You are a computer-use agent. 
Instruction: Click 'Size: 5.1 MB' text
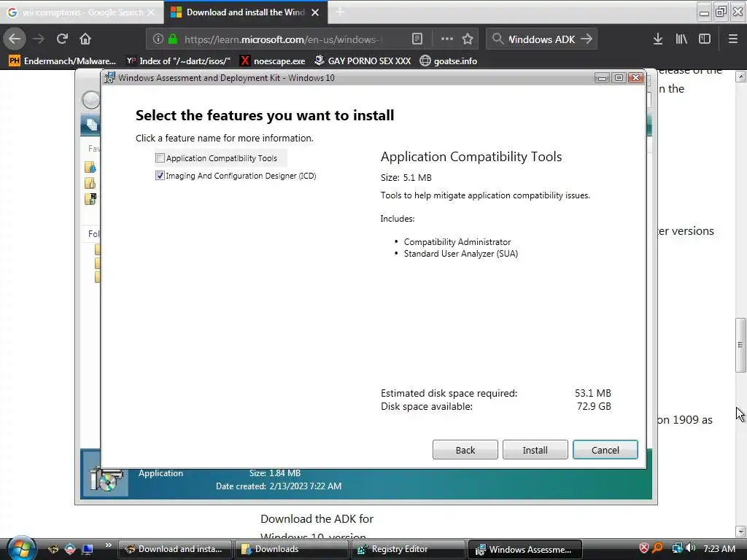pyautogui.click(x=406, y=178)
